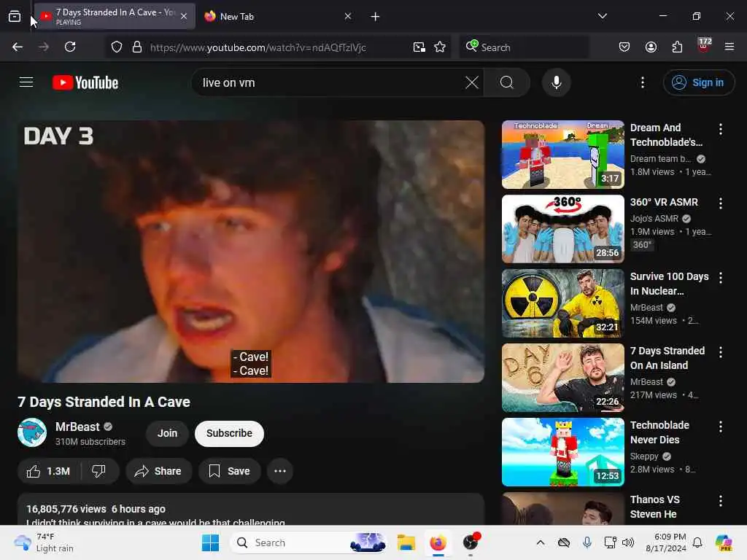Image resolution: width=747 pixels, height=560 pixels.
Task: Open options for 360° VR ASMR video
Action: point(720,203)
